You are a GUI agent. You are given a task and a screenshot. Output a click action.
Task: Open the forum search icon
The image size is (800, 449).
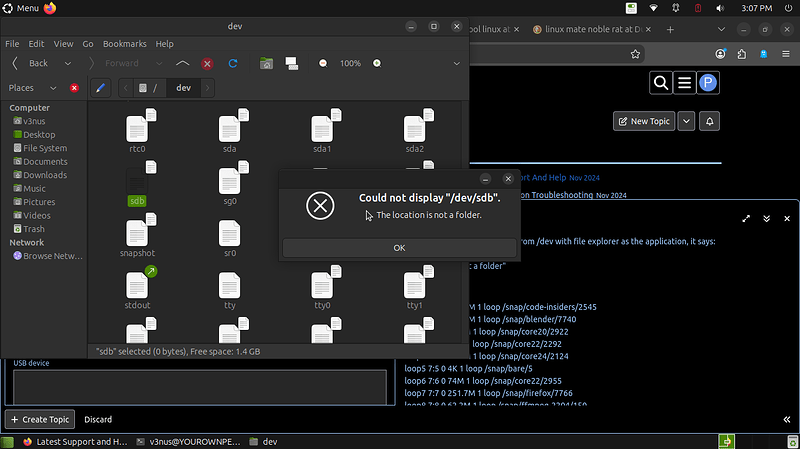pyautogui.click(x=661, y=83)
